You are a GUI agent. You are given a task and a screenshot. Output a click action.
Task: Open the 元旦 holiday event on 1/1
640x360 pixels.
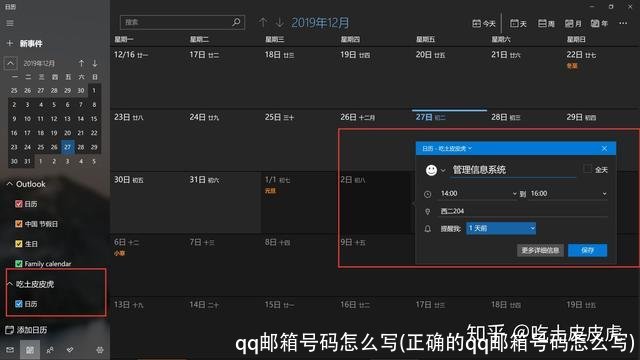pyautogui.click(x=270, y=191)
